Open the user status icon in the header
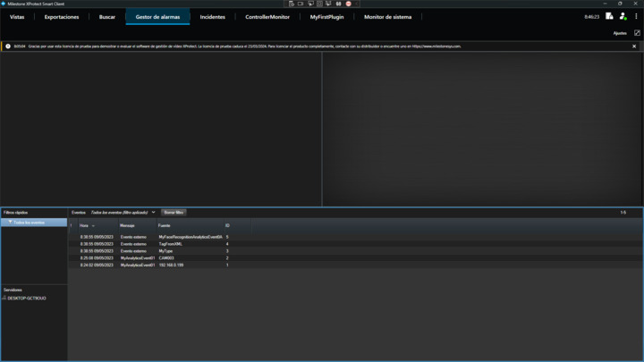 pos(623,16)
